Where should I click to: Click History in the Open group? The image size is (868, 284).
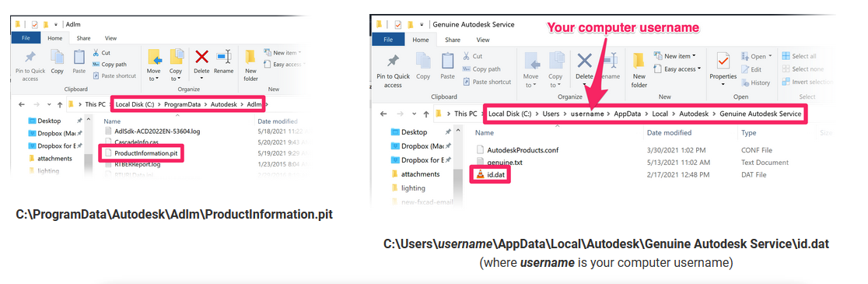pyautogui.click(x=755, y=82)
